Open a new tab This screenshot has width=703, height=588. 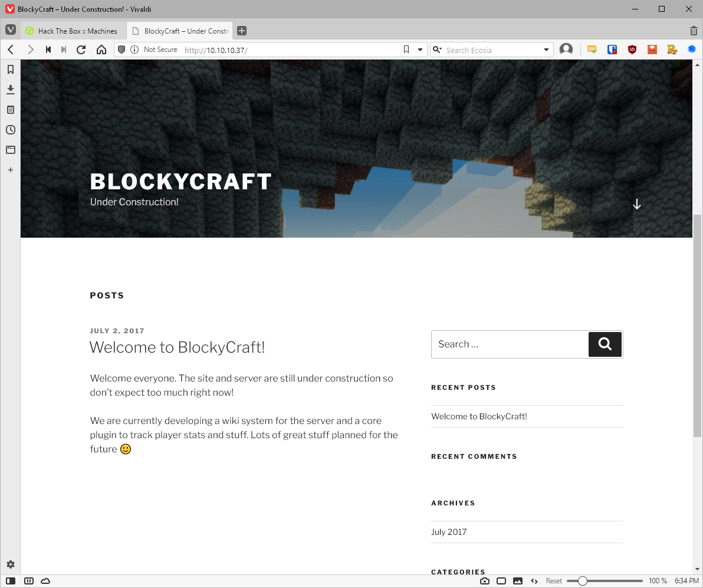[x=242, y=31]
